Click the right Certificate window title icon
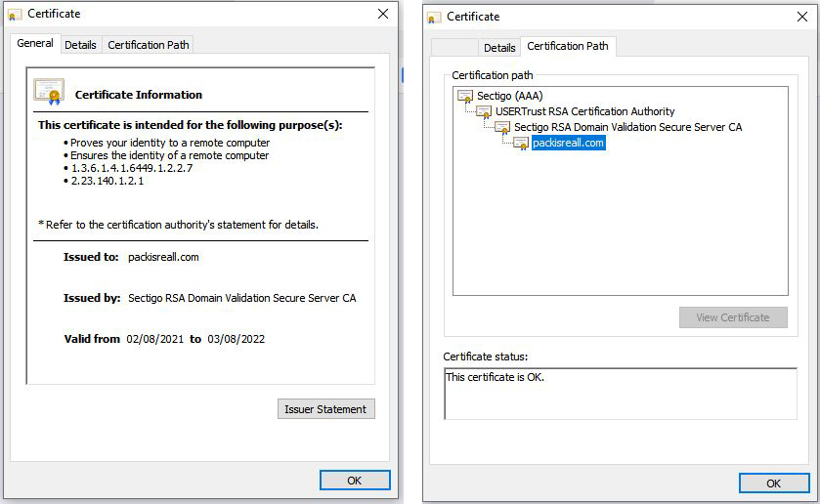 pos(433,18)
